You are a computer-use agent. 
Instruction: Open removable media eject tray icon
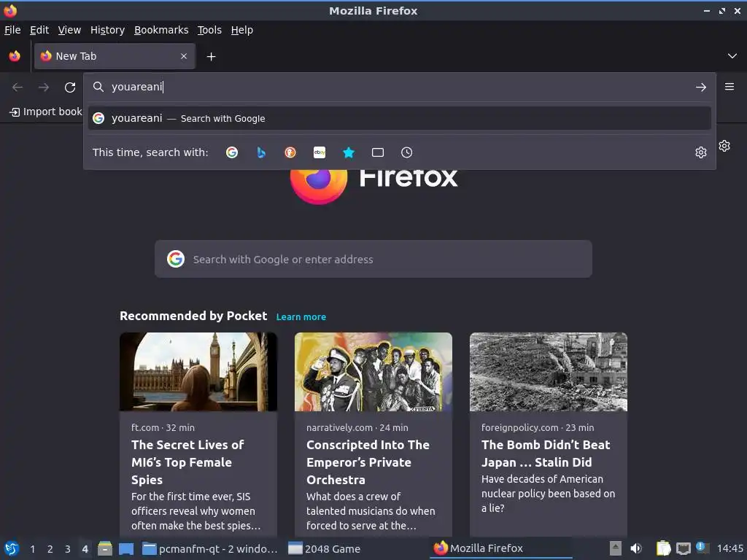(x=616, y=548)
